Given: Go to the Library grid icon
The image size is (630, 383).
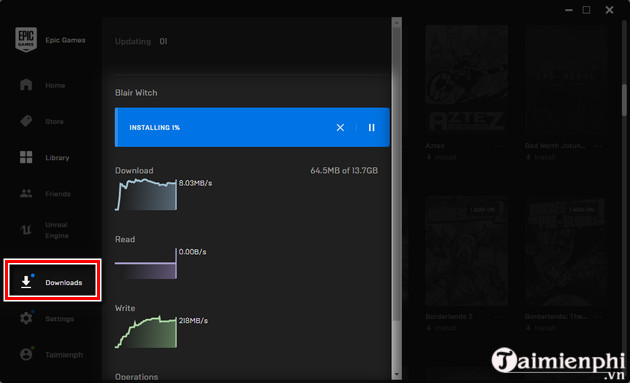Looking at the screenshot, I should [26, 157].
